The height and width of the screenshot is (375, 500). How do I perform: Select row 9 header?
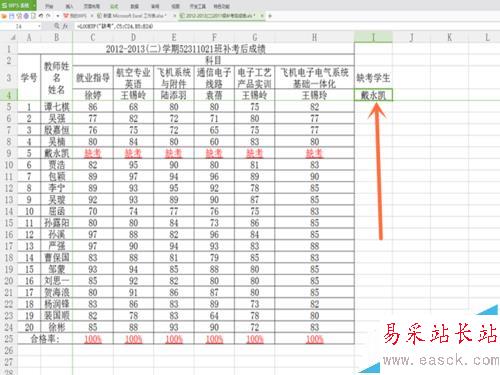coord(9,153)
